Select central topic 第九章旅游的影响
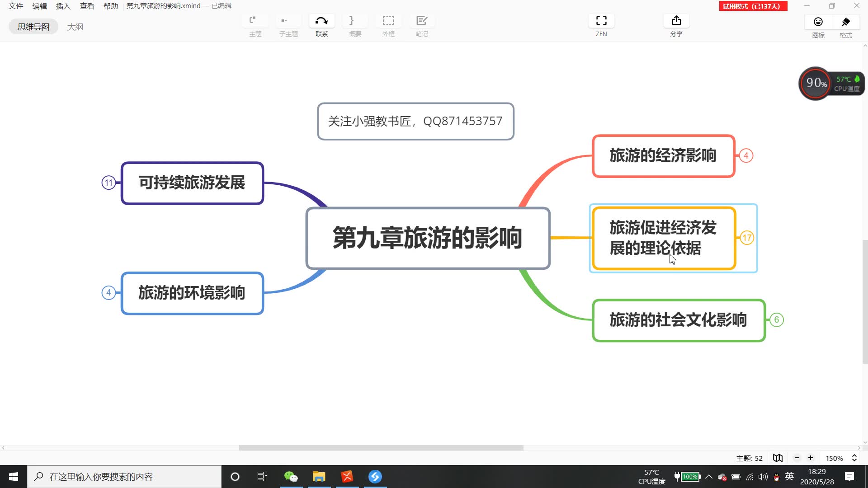The height and width of the screenshot is (488, 868). [x=428, y=238]
